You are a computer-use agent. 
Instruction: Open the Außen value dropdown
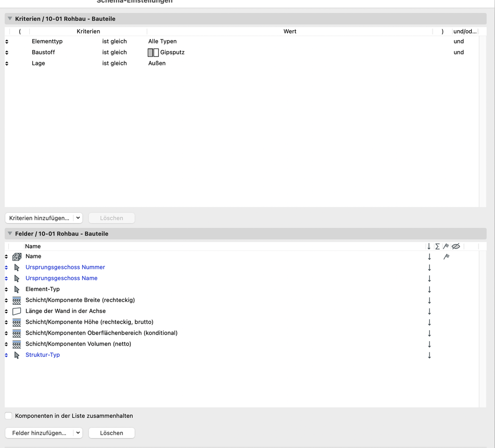(157, 63)
